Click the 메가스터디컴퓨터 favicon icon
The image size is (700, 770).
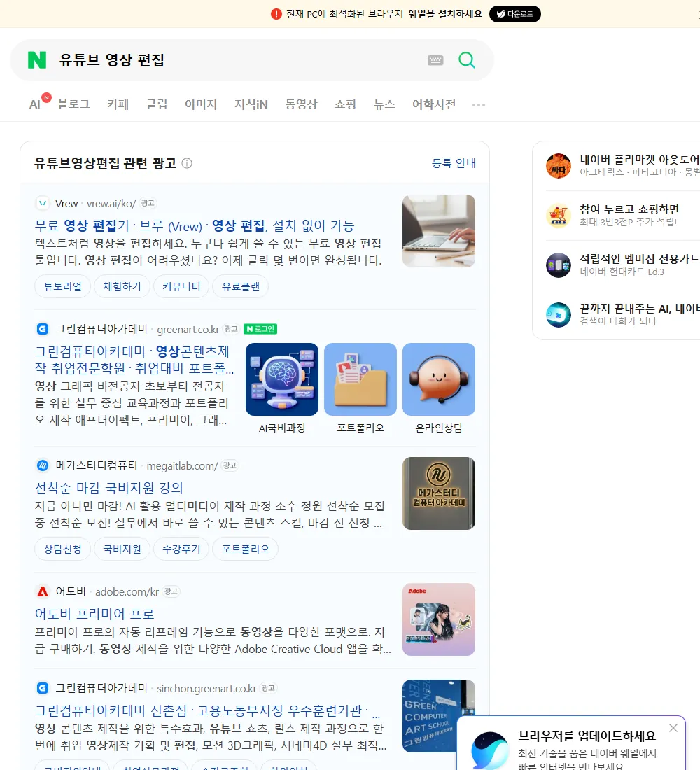pos(43,465)
